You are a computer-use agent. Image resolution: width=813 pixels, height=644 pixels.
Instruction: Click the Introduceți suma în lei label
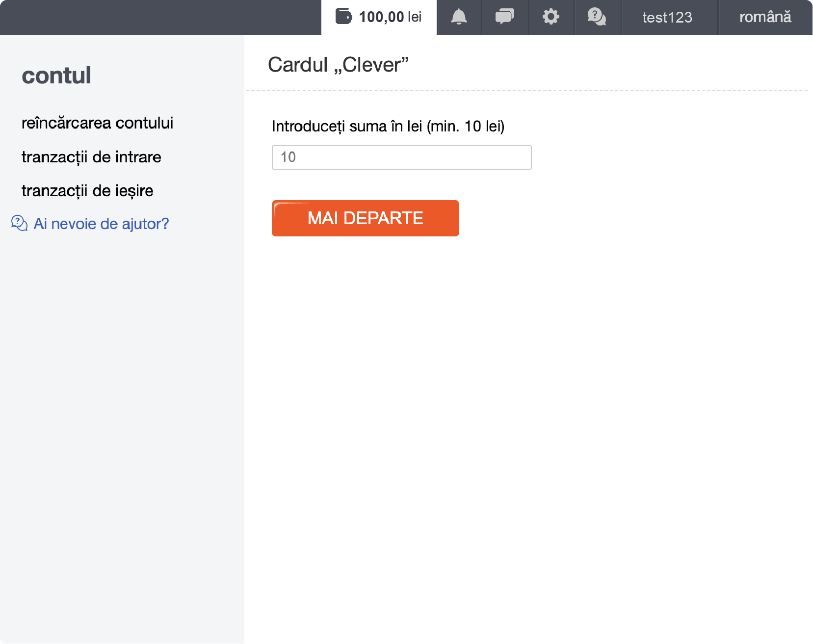[x=388, y=127]
